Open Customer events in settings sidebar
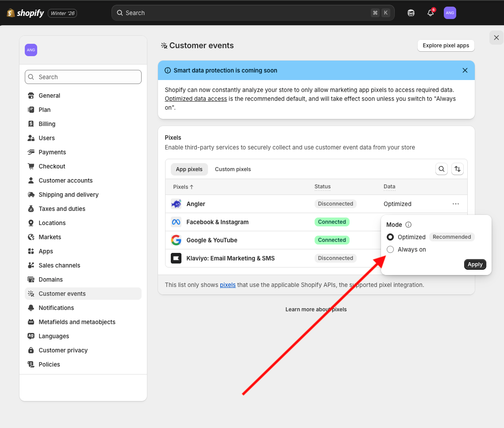This screenshot has height=428, width=504. coord(83,294)
